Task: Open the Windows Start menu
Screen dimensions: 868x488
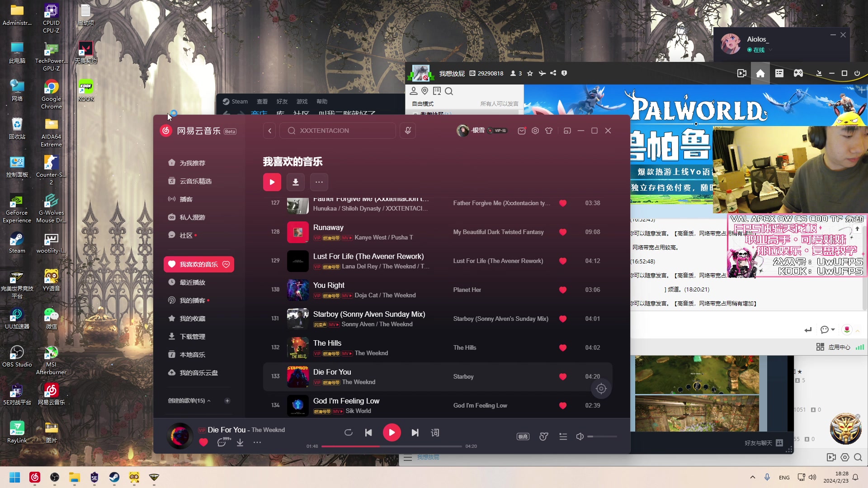Action: point(15,477)
